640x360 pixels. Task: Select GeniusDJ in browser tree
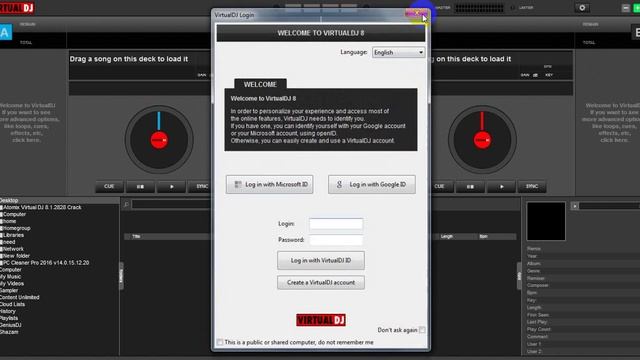(x=11, y=325)
